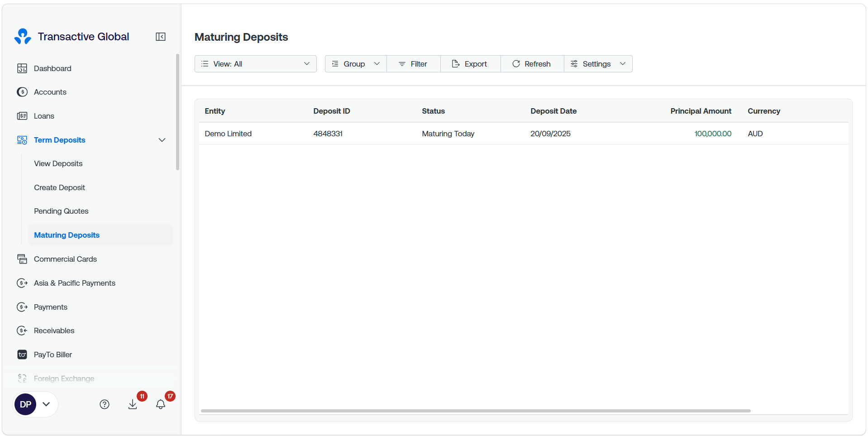
Task: Sort by Entity column header
Action: coord(215,111)
